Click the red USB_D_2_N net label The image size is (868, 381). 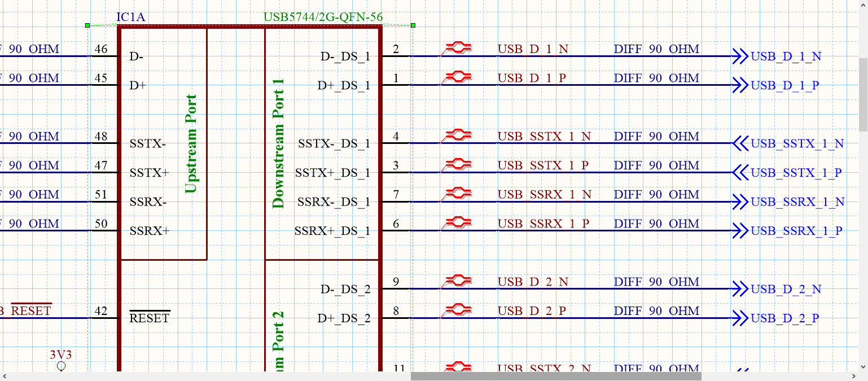coord(533,282)
